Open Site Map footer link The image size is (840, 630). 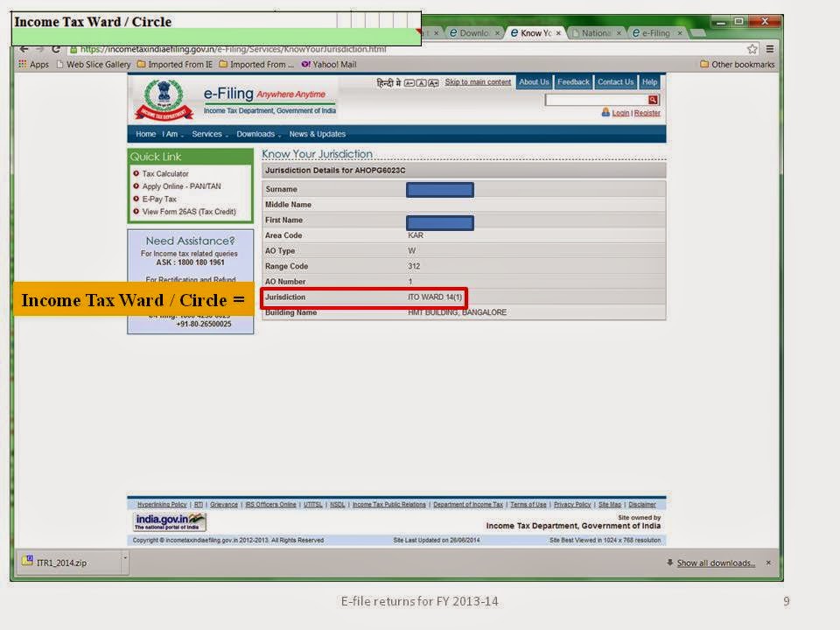tap(609, 505)
